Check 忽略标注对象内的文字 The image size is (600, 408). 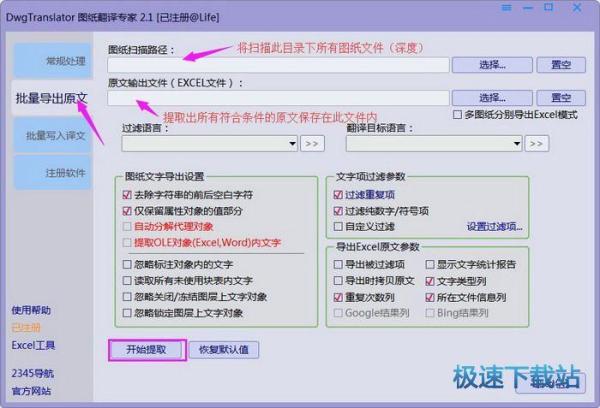[127, 264]
